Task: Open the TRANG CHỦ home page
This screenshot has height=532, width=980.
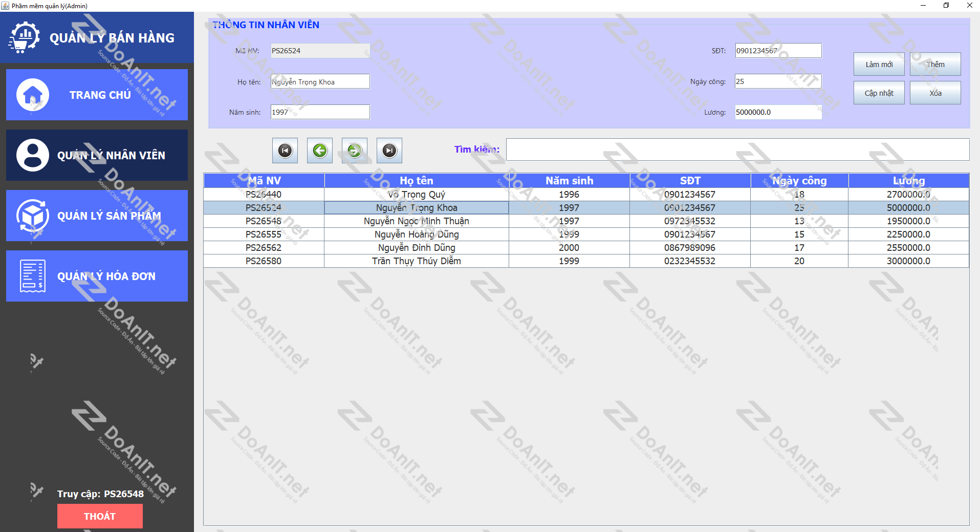Action: [97, 95]
